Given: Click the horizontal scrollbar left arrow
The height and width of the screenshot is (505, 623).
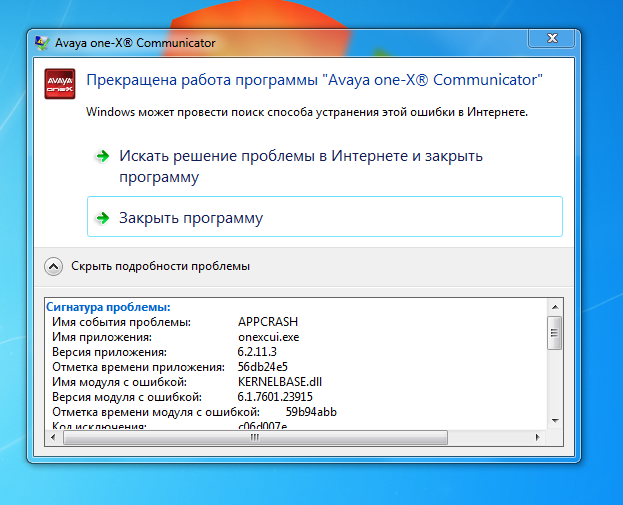Looking at the screenshot, I should tap(53, 437).
